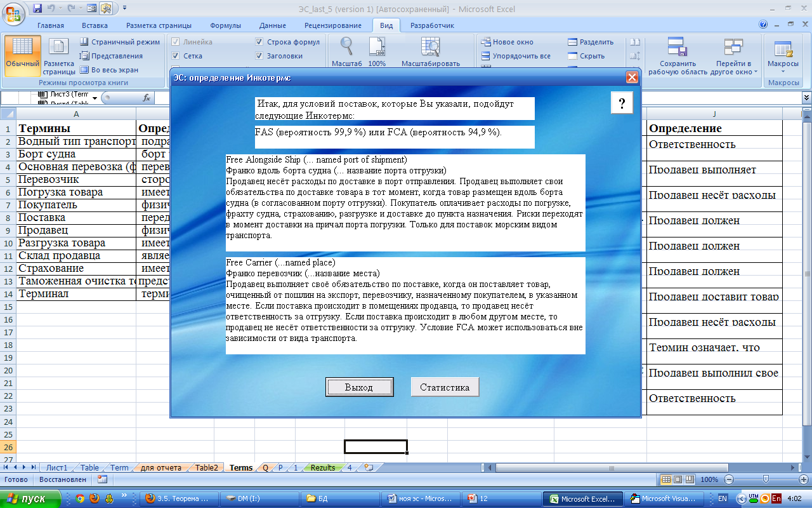Toggle the Строка формул checkbox

(259, 42)
